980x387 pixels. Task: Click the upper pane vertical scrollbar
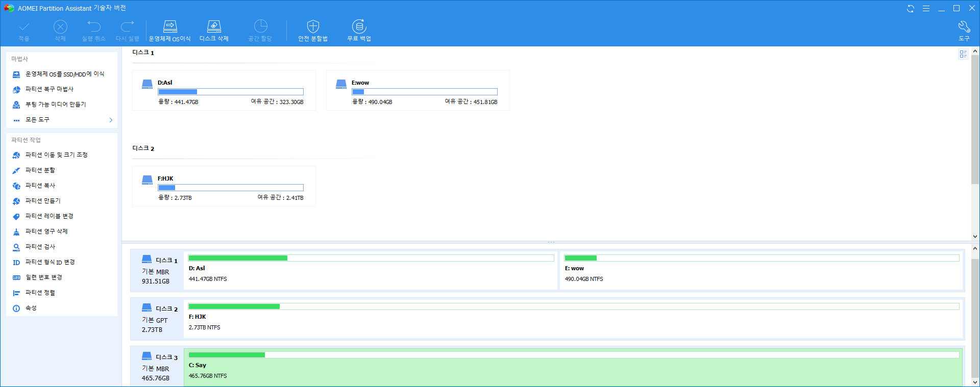pyautogui.click(x=975, y=120)
